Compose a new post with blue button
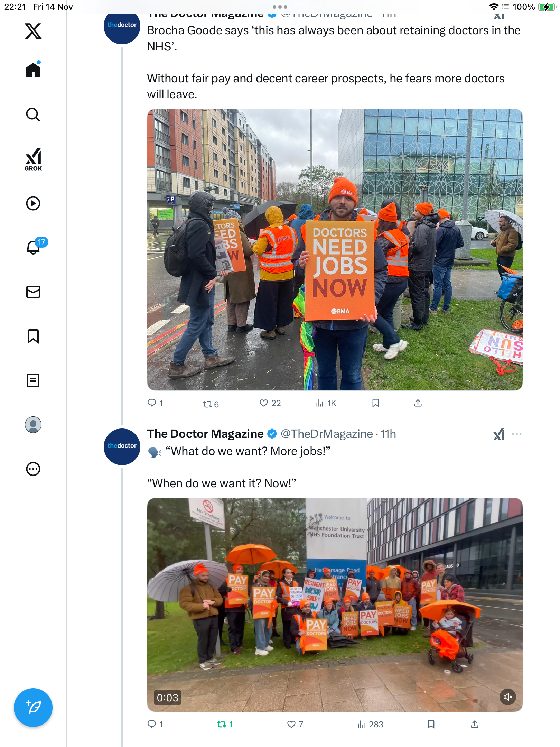The width and height of the screenshot is (560, 747). 33,708
